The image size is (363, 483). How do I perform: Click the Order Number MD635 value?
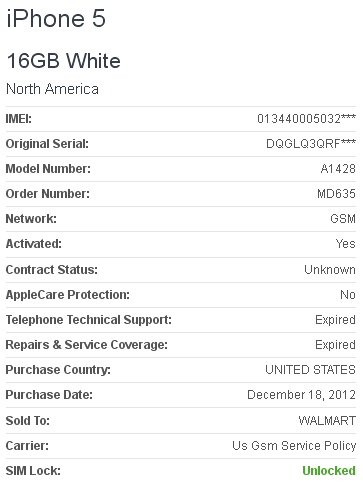336,194
